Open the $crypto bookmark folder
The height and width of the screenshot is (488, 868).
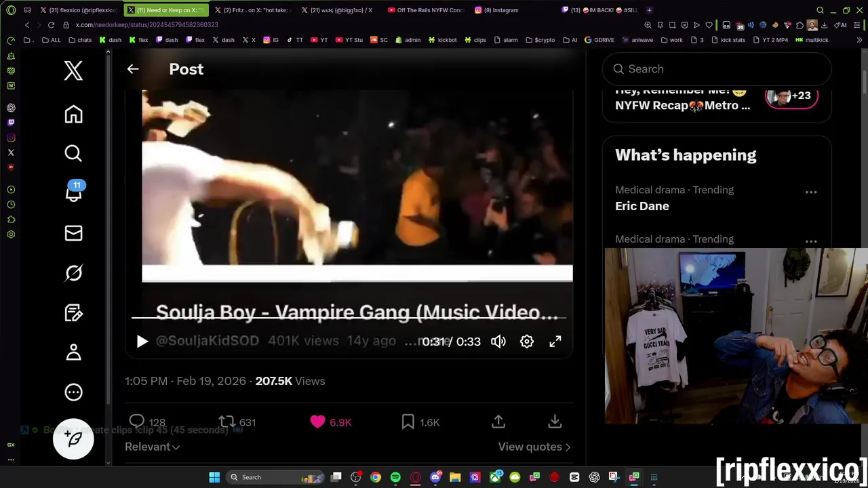(x=540, y=40)
